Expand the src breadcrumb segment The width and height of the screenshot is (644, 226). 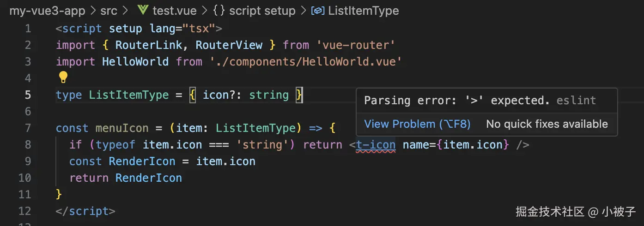[x=109, y=11]
